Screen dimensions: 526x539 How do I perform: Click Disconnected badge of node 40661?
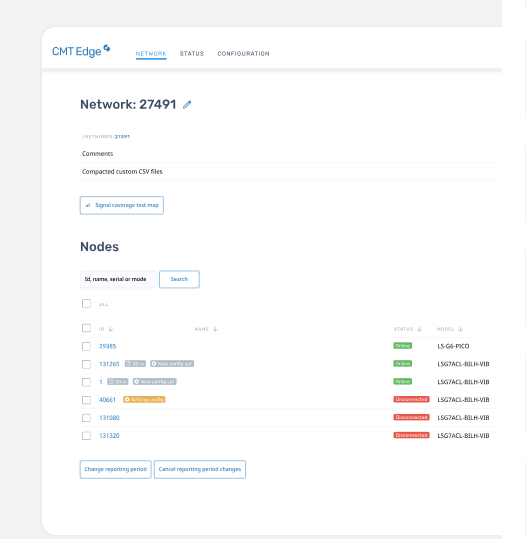click(411, 399)
